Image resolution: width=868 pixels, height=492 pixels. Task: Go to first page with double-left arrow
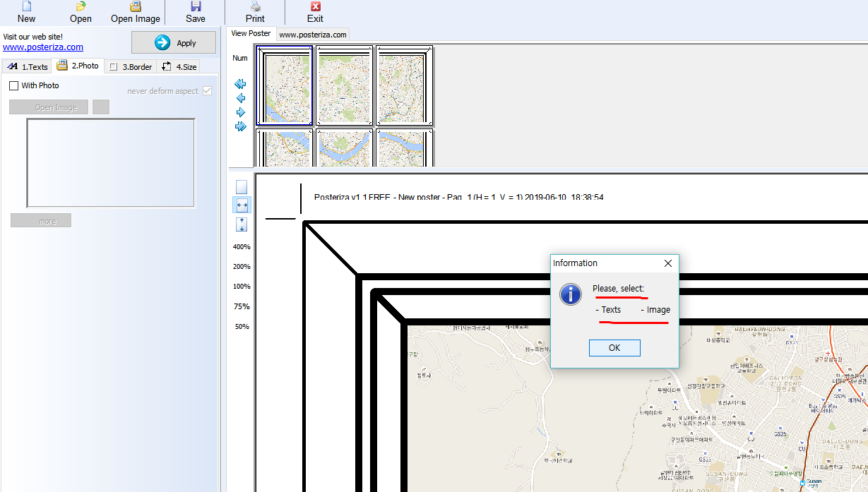point(240,84)
